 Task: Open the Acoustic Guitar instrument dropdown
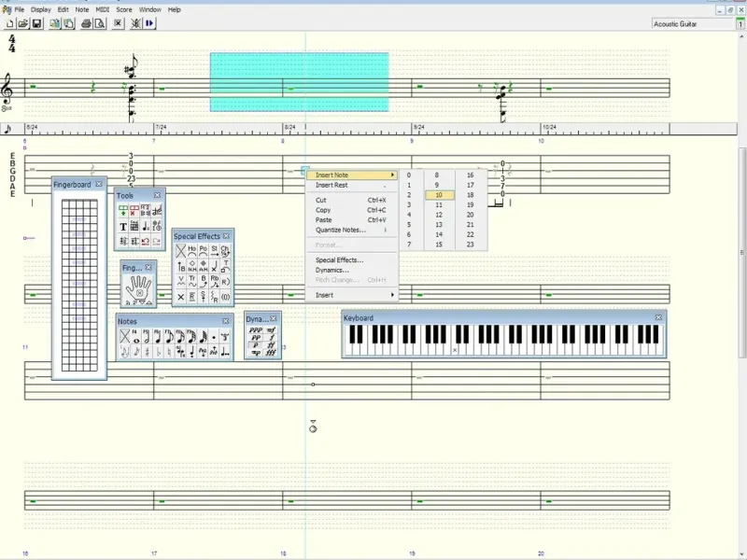pyautogui.click(x=689, y=23)
